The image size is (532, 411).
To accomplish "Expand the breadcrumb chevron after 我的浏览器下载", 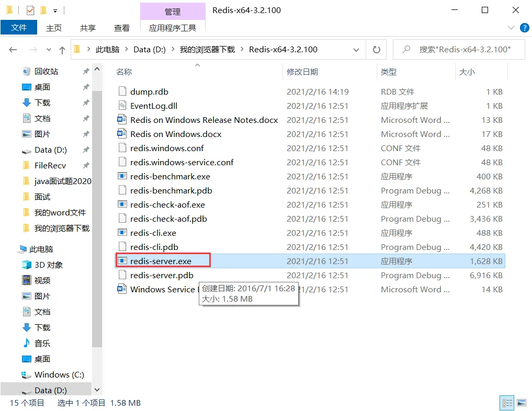I will click(242, 50).
